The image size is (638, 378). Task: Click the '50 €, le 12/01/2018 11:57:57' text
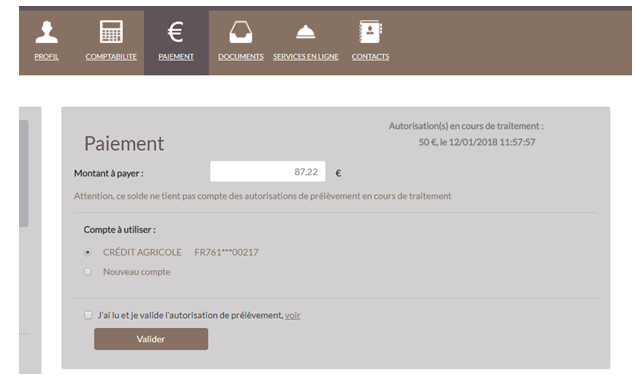tap(477, 142)
